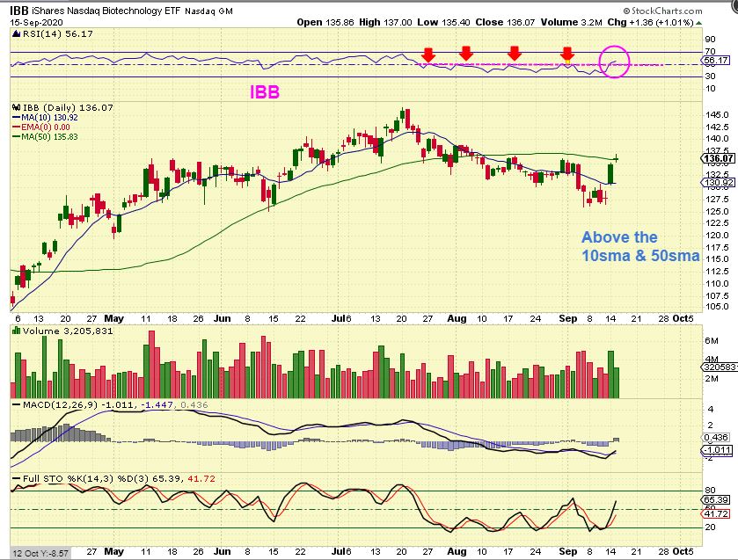Click the Open 135.86 value
738x560 pixels.
point(325,22)
